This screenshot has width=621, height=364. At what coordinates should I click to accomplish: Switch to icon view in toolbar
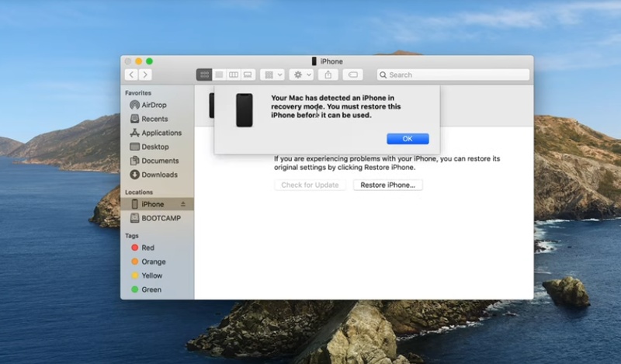(204, 75)
